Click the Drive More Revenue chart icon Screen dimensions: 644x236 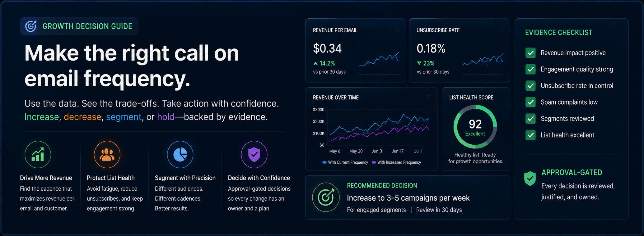(38, 154)
